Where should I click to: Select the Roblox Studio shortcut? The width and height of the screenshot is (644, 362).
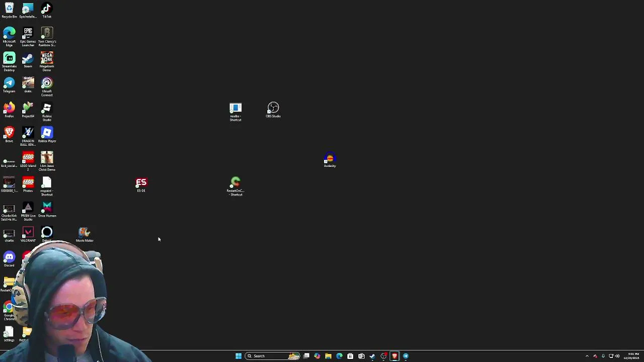pyautogui.click(x=47, y=112)
